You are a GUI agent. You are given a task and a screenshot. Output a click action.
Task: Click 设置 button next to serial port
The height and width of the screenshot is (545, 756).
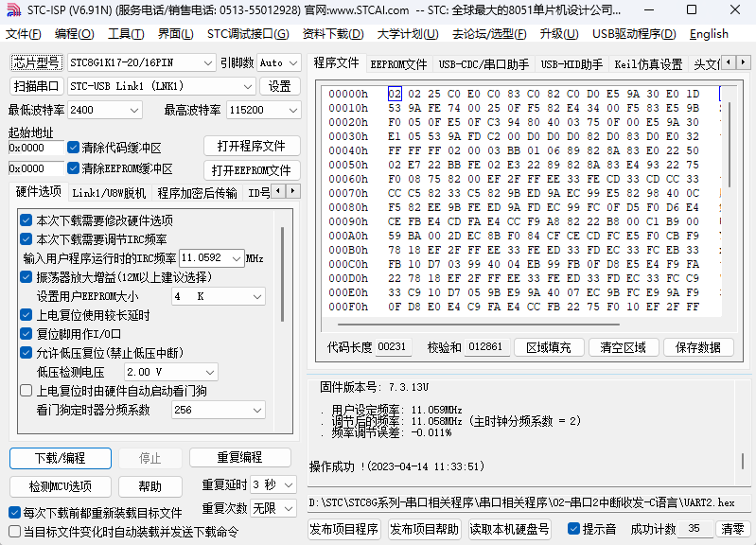point(280,86)
